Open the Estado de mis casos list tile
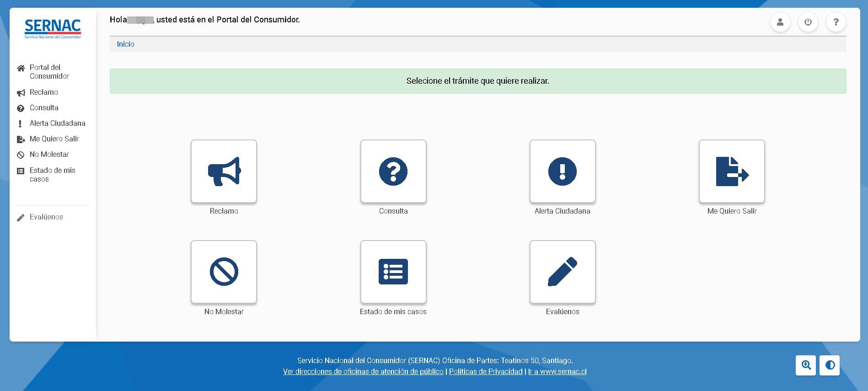 (393, 272)
